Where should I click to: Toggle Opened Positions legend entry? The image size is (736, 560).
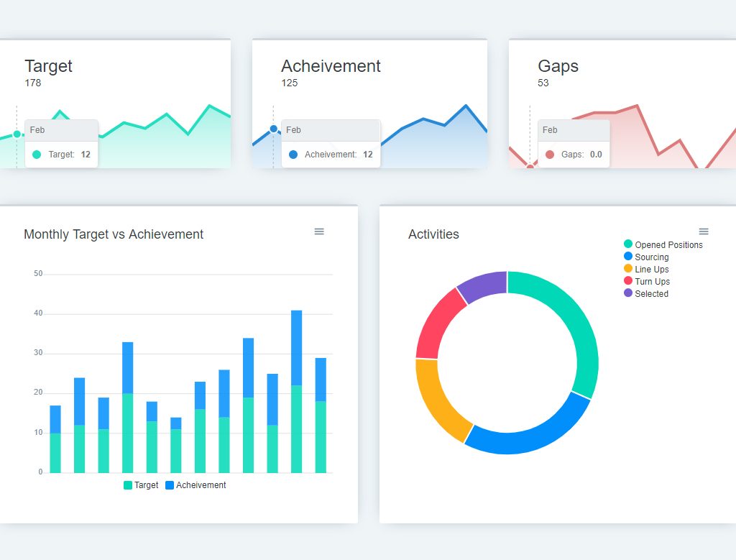tap(663, 244)
